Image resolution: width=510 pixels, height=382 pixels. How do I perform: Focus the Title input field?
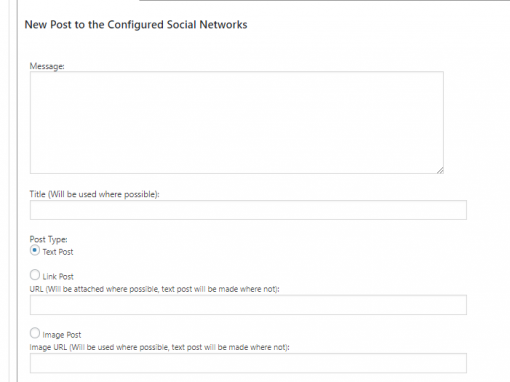(x=248, y=210)
